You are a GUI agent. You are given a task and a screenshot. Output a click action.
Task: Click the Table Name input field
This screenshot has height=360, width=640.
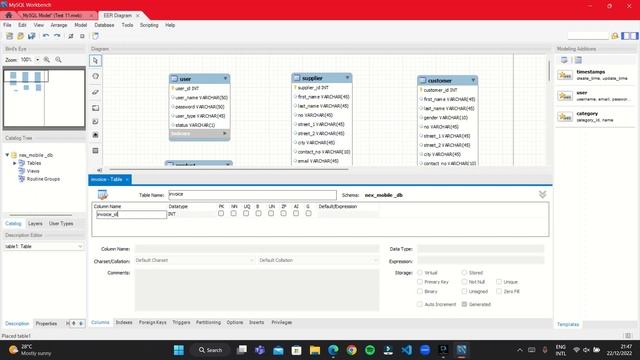pos(252,195)
